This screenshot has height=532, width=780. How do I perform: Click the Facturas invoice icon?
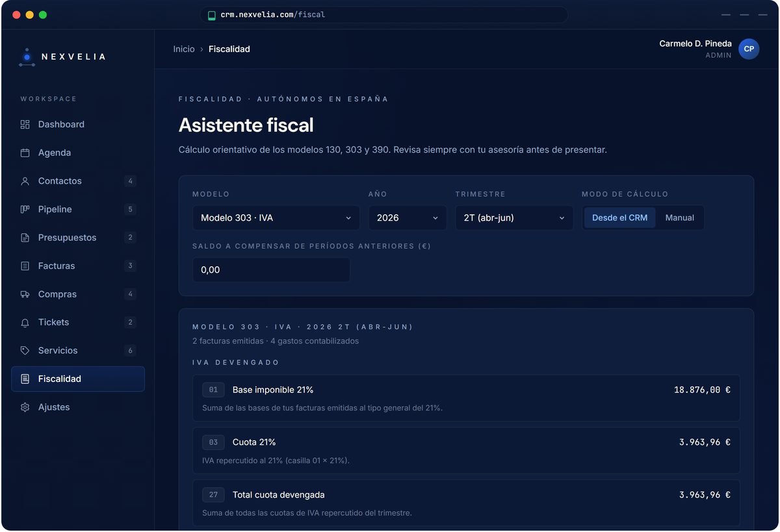25,266
